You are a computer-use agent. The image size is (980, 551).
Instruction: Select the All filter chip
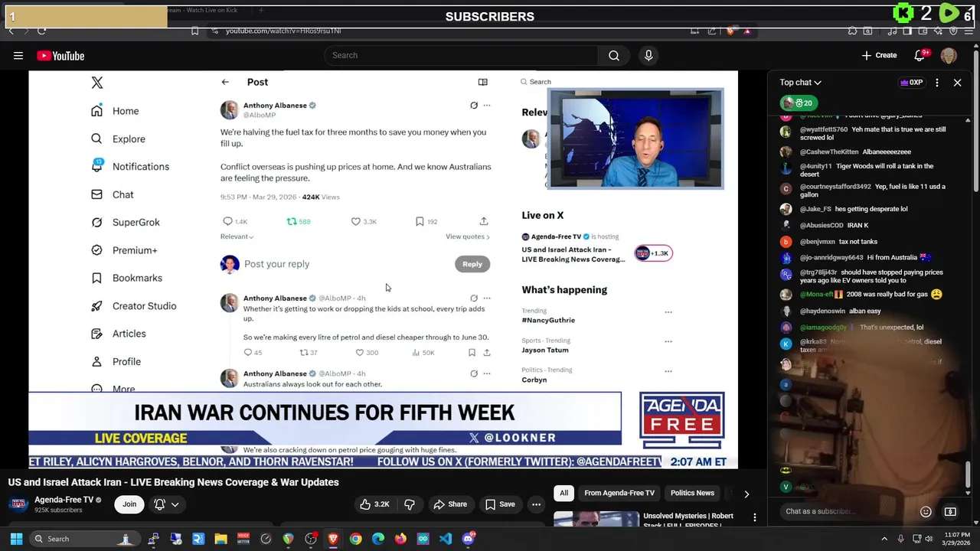pos(563,493)
